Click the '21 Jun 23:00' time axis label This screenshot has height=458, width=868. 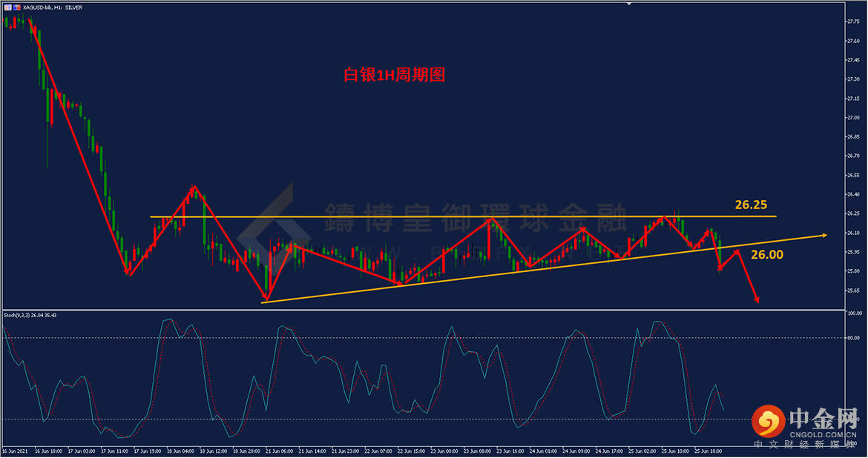tap(346, 451)
